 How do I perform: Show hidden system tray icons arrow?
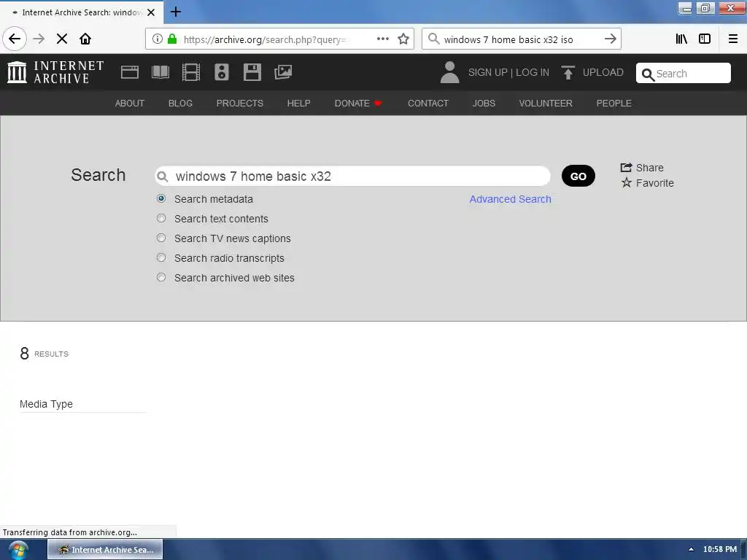pos(691,549)
